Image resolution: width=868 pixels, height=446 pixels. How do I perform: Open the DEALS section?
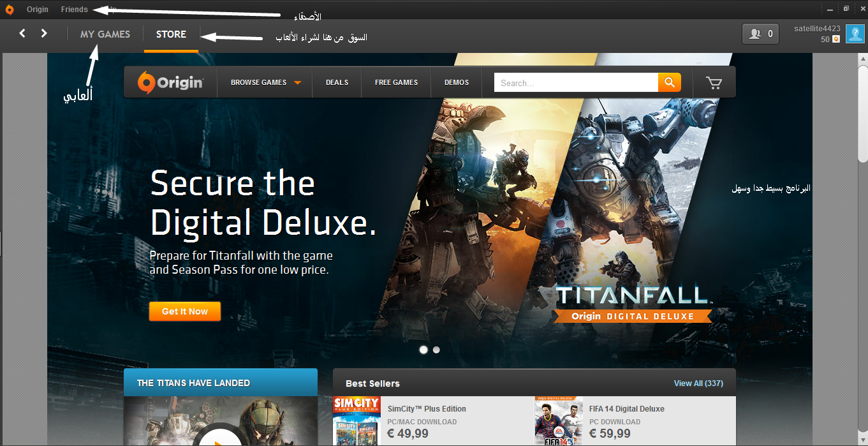[337, 82]
